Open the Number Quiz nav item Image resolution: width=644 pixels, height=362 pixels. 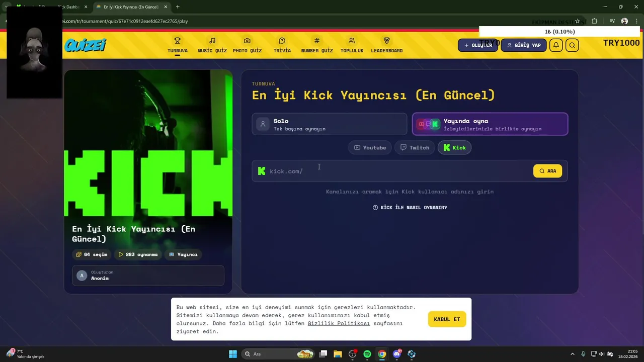pos(317,45)
